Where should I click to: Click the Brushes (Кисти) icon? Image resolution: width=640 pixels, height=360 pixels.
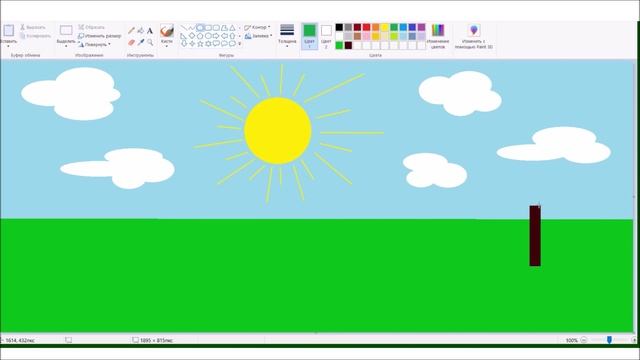167,31
